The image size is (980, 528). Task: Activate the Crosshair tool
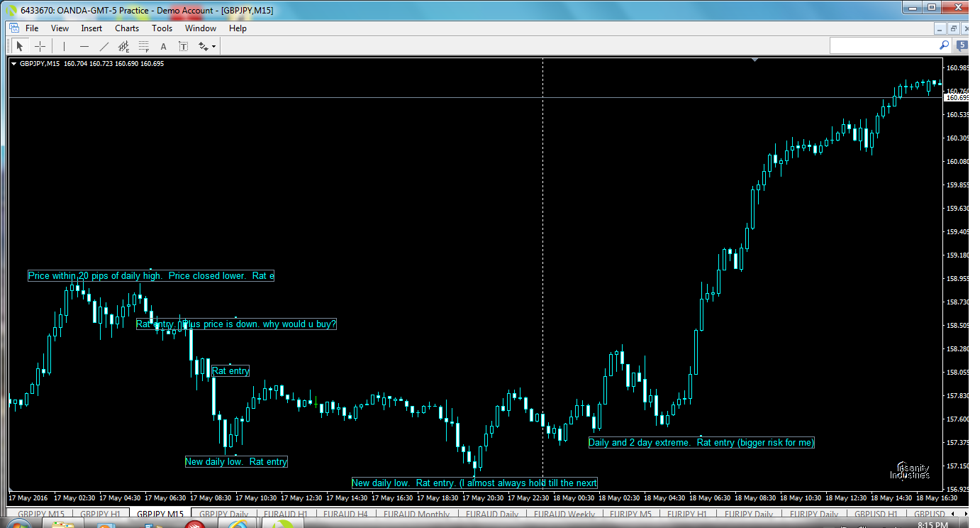coord(40,46)
